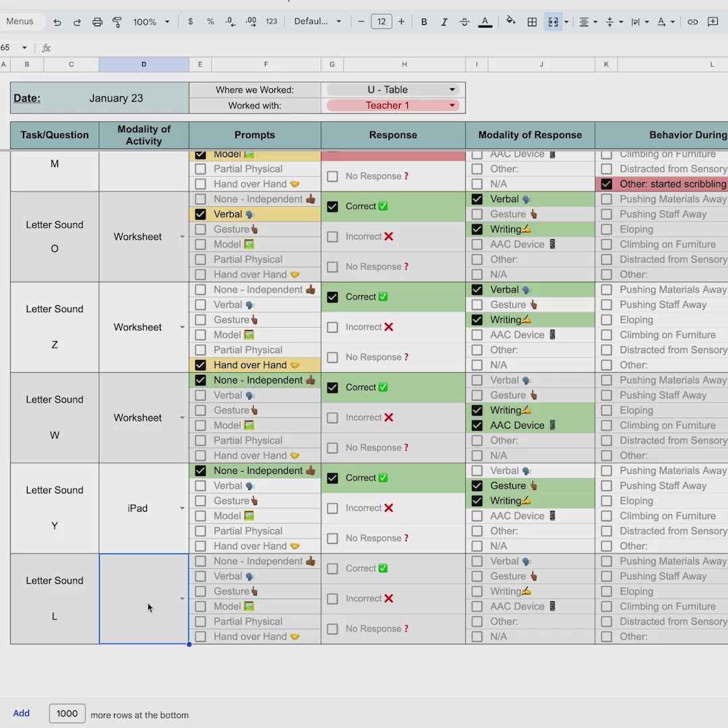Click the Menus search button

click(x=20, y=22)
